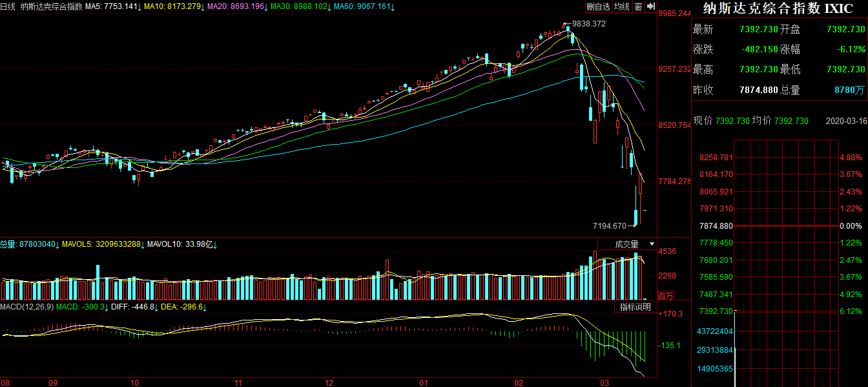Click the date 2020-03-16
Screen dimensions: 868x387
tap(845, 121)
